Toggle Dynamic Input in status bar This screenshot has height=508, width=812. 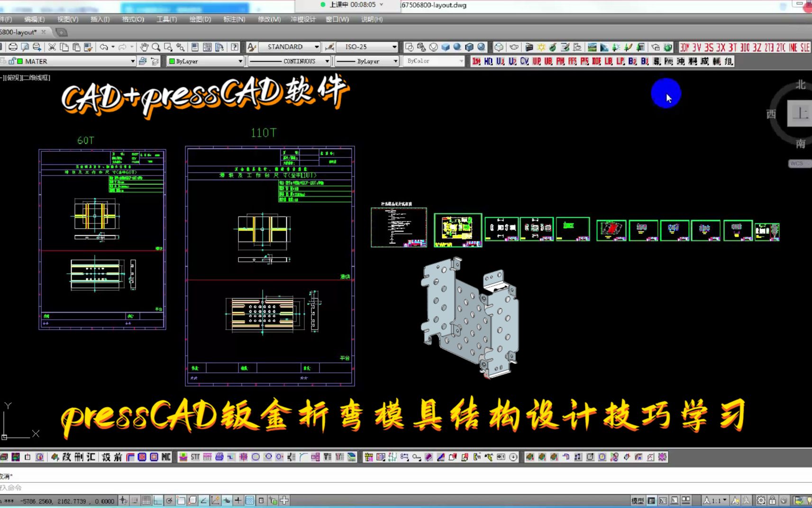pos(227,500)
